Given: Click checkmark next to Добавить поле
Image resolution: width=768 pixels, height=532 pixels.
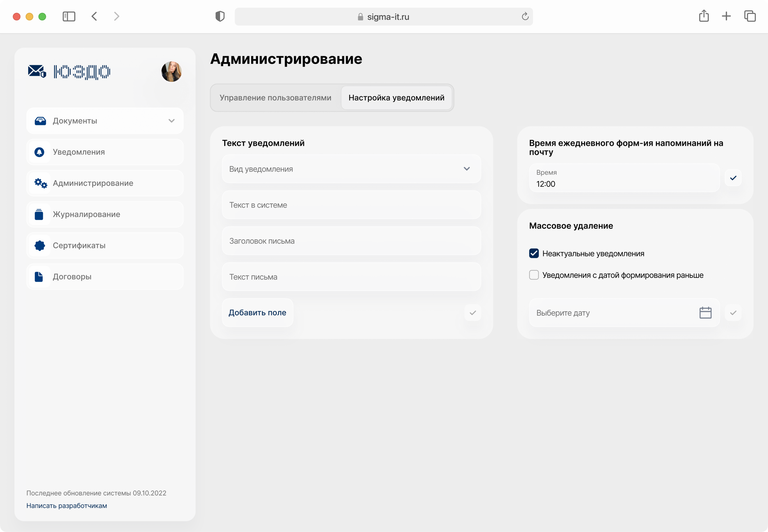Looking at the screenshot, I should [x=472, y=313].
